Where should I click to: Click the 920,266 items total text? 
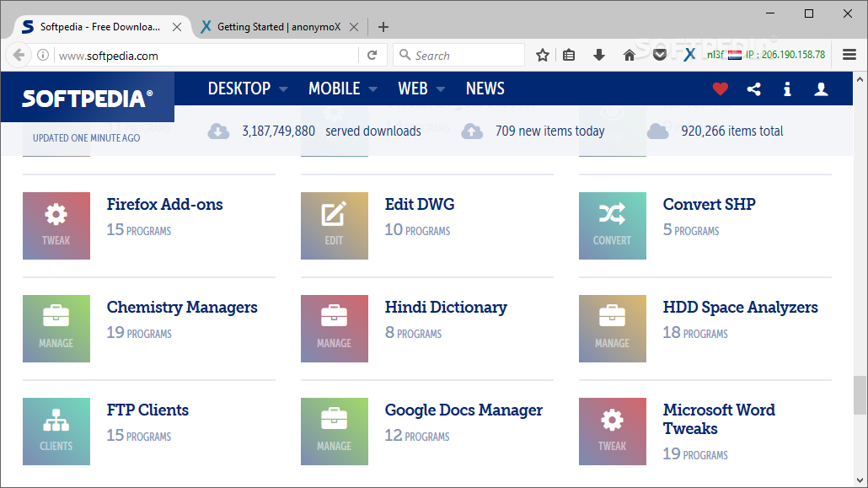tap(731, 131)
